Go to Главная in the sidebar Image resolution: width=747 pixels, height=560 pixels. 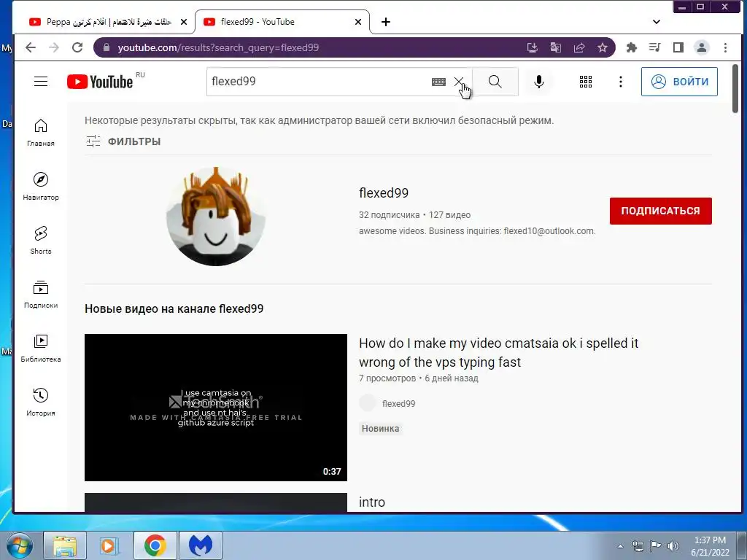[x=41, y=133]
